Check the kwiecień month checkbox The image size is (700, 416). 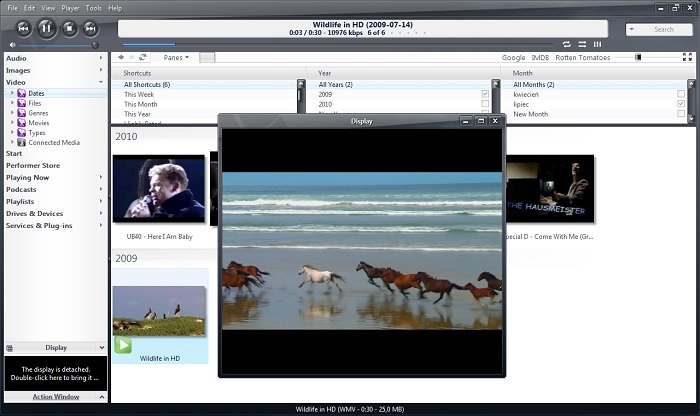coord(681,94)
